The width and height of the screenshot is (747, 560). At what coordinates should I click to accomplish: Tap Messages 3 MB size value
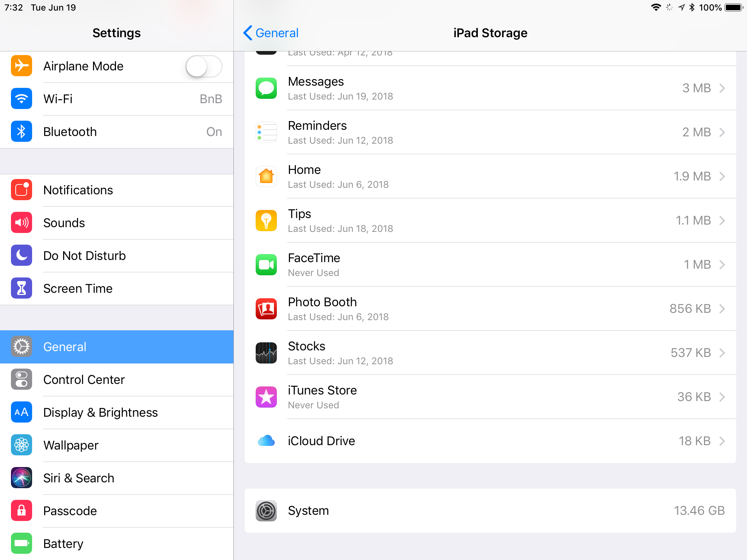697,88
